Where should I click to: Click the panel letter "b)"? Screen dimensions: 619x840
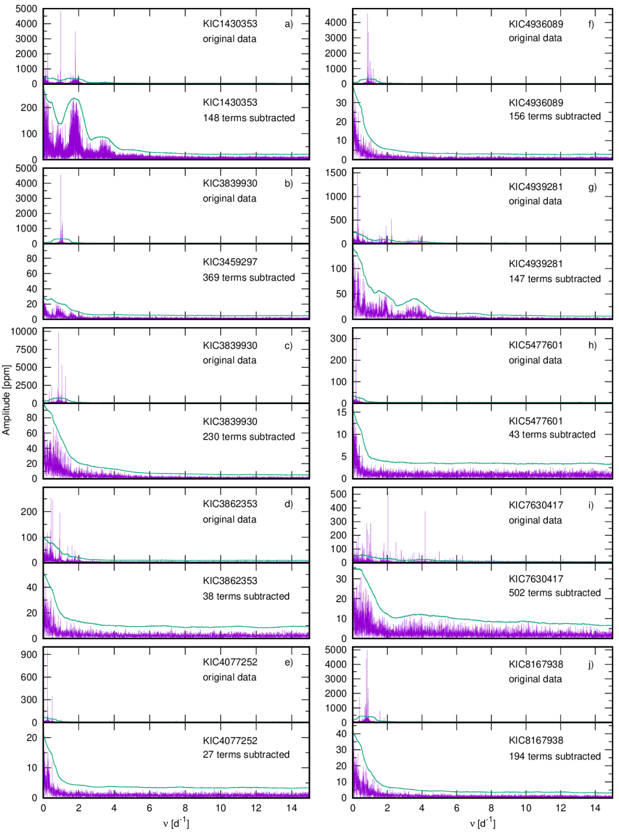point(289,184)
